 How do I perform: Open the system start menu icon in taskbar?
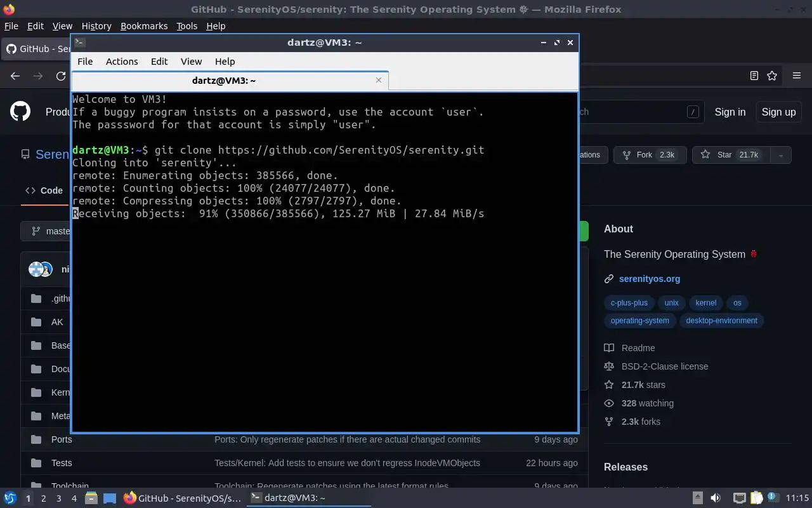click(10, 498)
